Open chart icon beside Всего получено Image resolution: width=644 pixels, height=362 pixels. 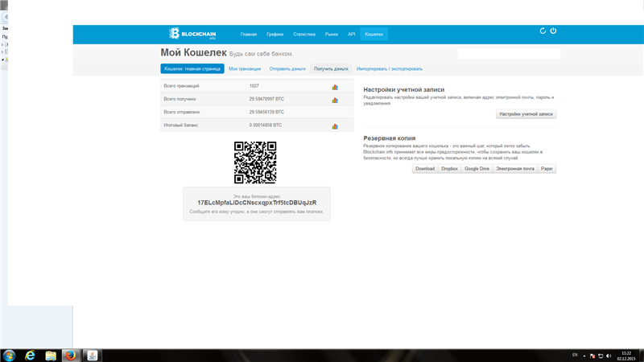tap(335, 100)
